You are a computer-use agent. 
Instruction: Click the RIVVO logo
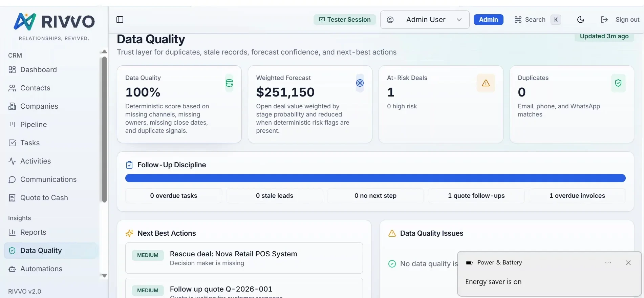point(54,22)
